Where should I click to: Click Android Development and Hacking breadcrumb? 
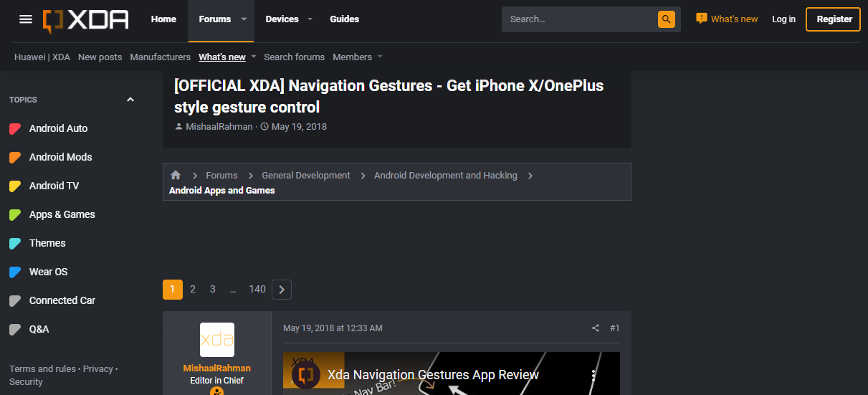[x=446, y=176]
